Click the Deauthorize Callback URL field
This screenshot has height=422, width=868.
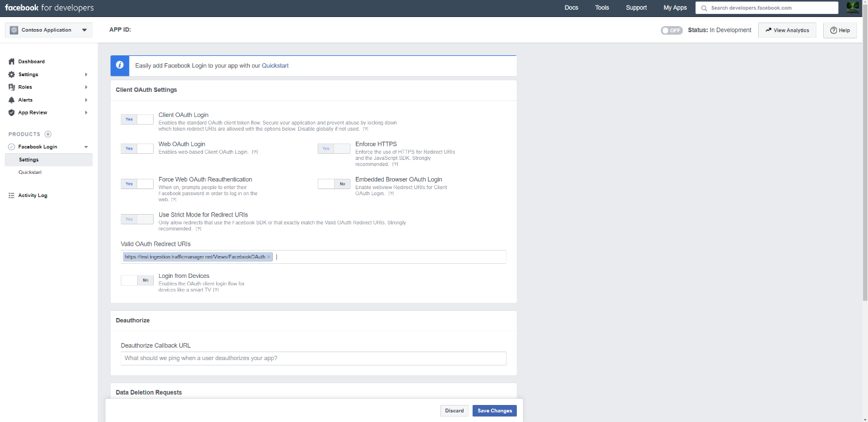[x=313, y=358]
